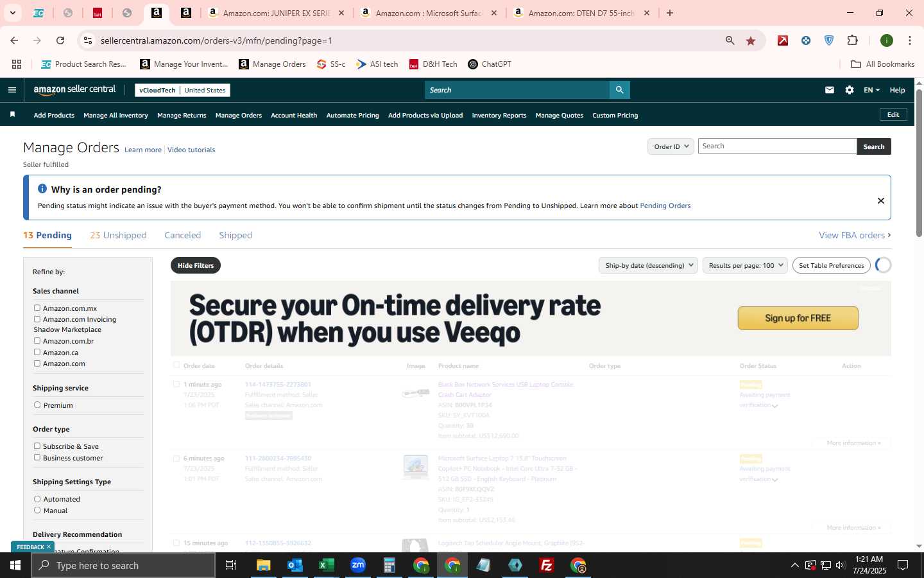924x578 pixels.
Task: Open Results per page dropdown
Action: click(745, 265)
